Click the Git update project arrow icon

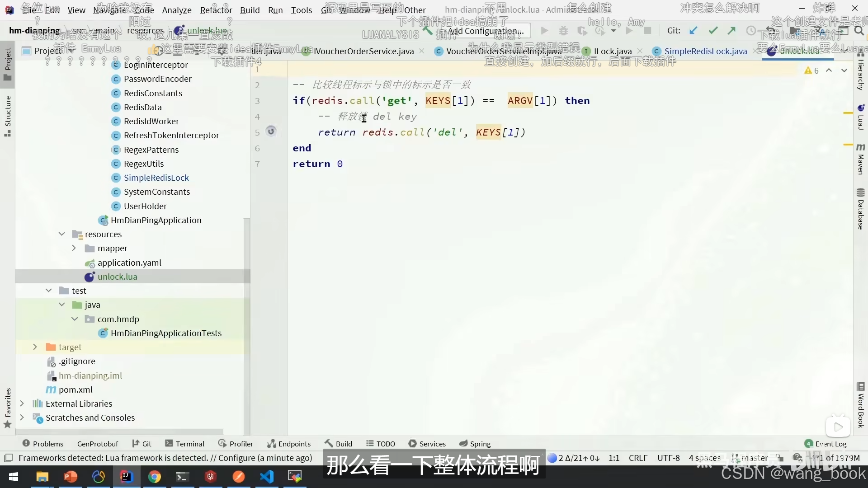click(693, 31)
